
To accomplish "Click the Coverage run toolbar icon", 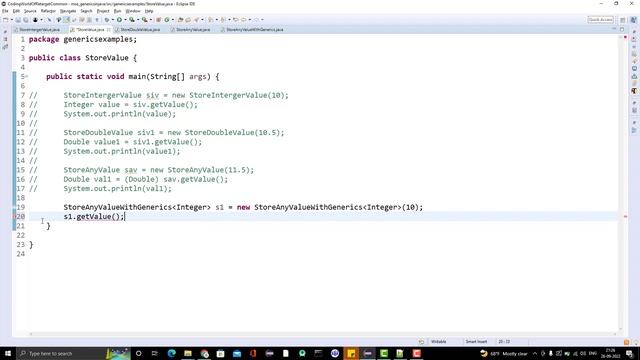I will click(x=132, y=20).
